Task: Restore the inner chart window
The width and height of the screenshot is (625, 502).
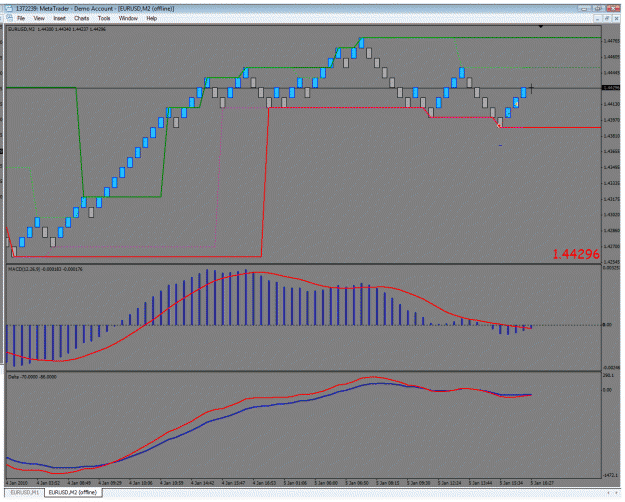Action: point(607,19)
